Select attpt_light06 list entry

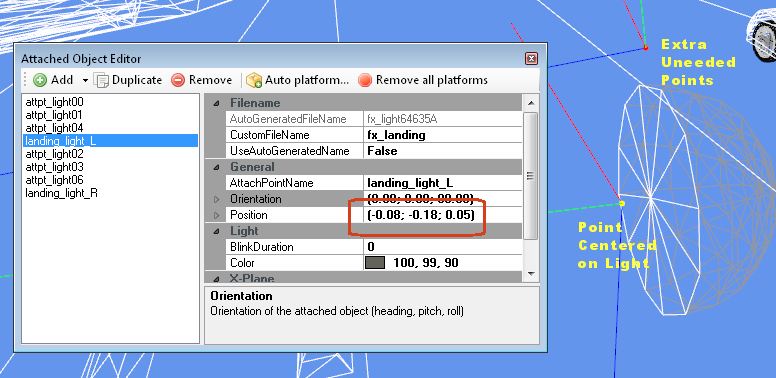coord(54,180)
